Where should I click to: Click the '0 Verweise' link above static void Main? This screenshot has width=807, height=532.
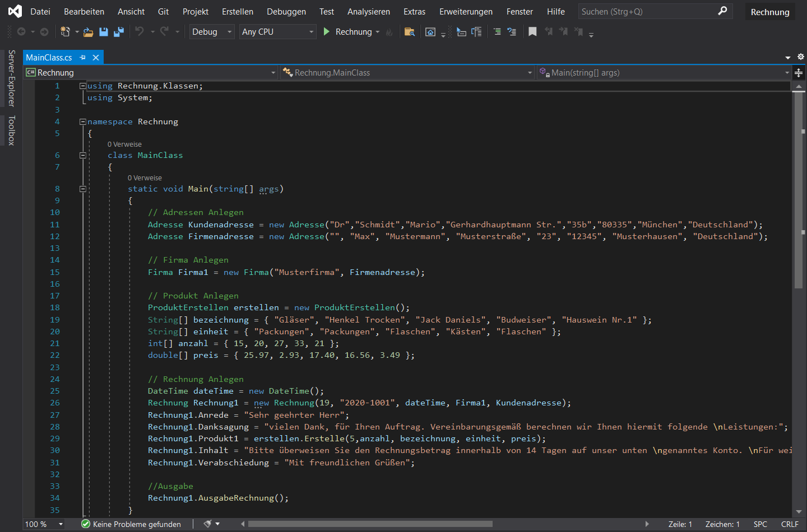tap(145, 178)
